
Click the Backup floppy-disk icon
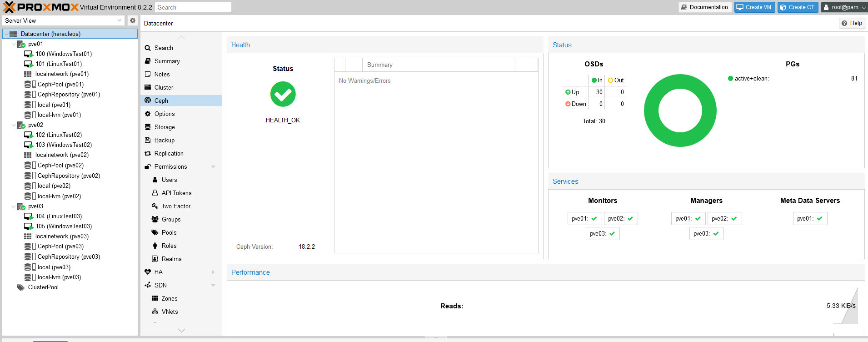(148, 140)
